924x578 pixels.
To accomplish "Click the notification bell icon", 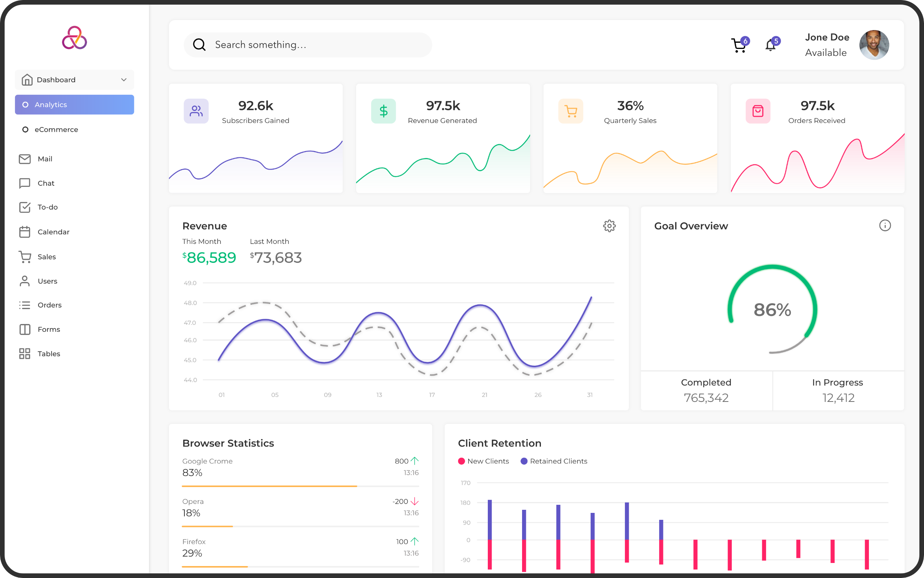I will point(770,45).
